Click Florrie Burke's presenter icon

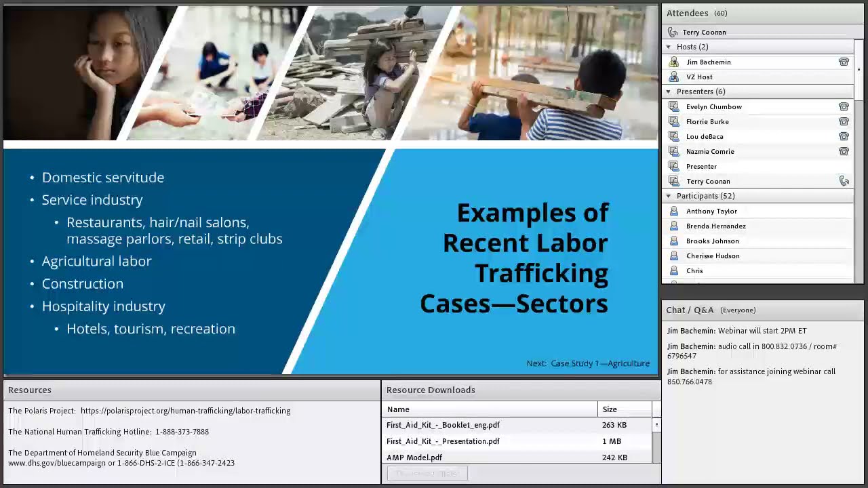coord(673,121)
